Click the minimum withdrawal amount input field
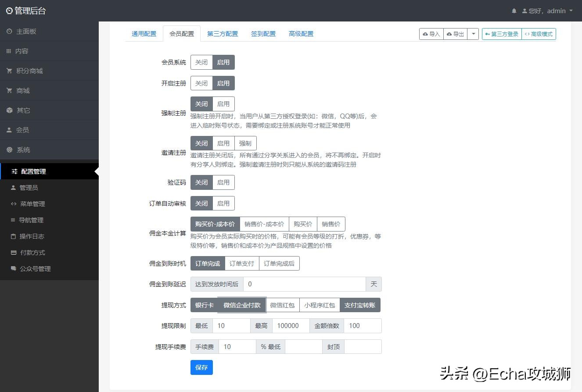 (231, 325)
